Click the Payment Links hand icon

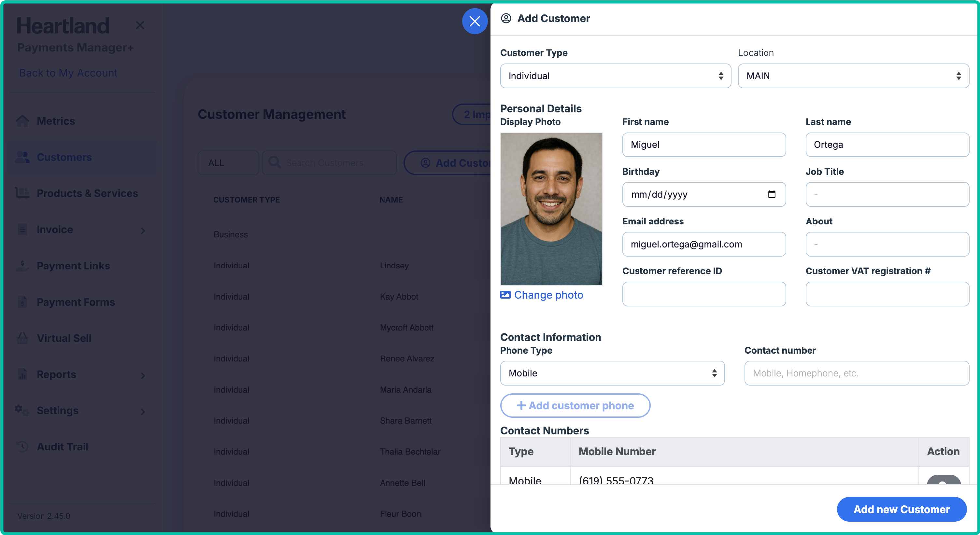22,265
